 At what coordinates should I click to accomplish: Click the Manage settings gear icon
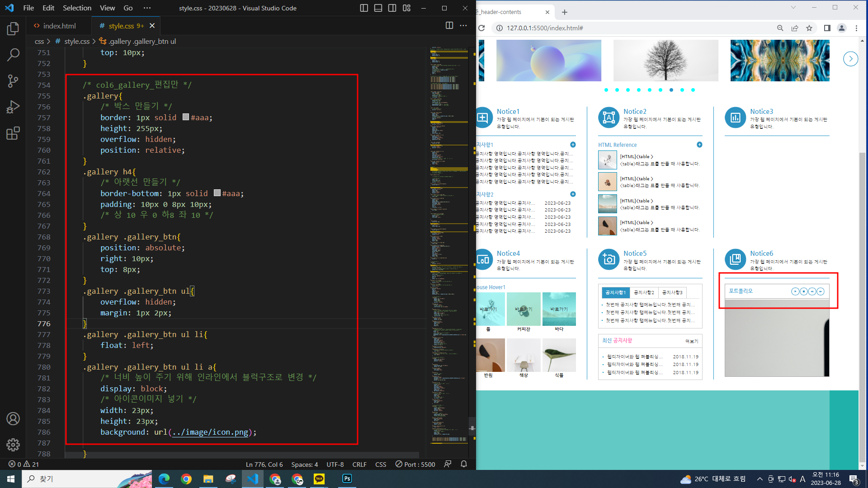[x=13, y=445]
